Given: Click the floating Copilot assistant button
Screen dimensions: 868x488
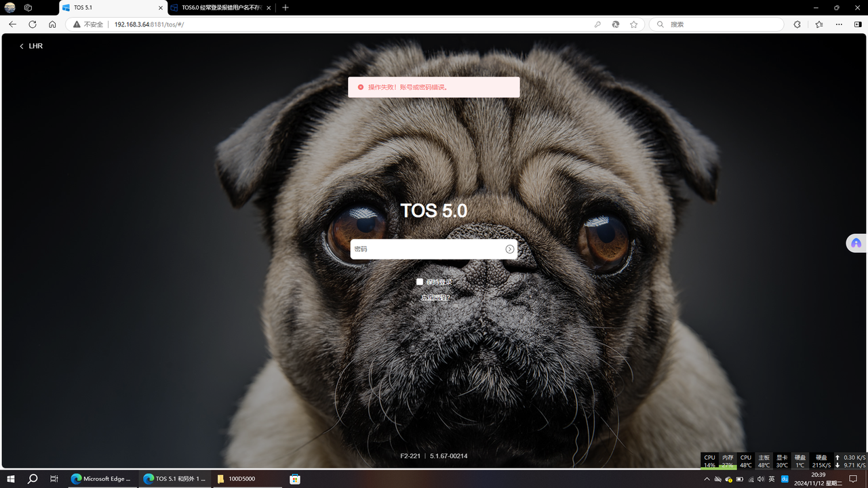Looking at the screenshot, I should click(x=856, y=243).
